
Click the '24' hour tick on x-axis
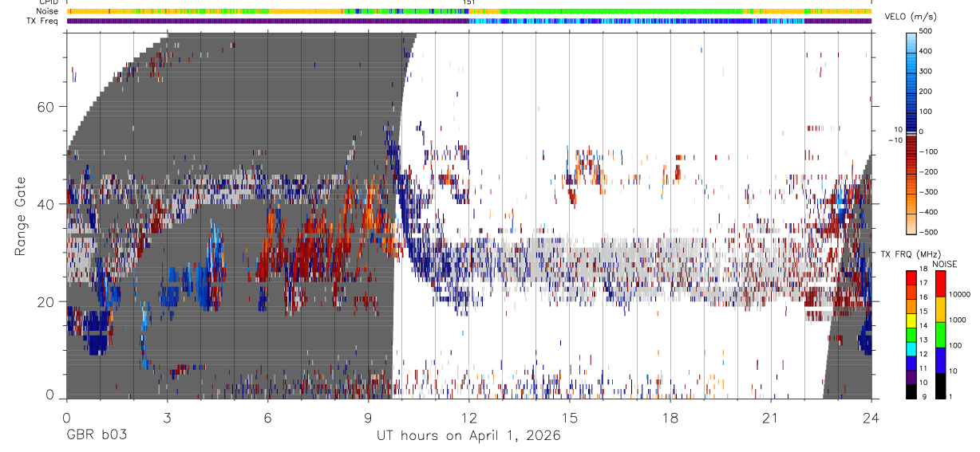point(871,418)
